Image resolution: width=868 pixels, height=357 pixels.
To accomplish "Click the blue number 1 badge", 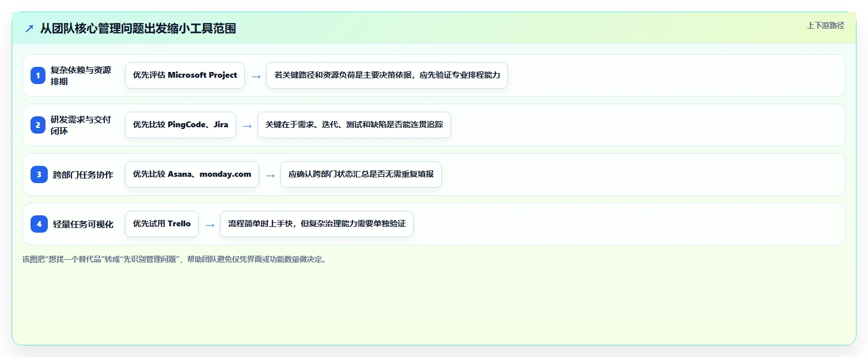I will click(x=38, y=75).
